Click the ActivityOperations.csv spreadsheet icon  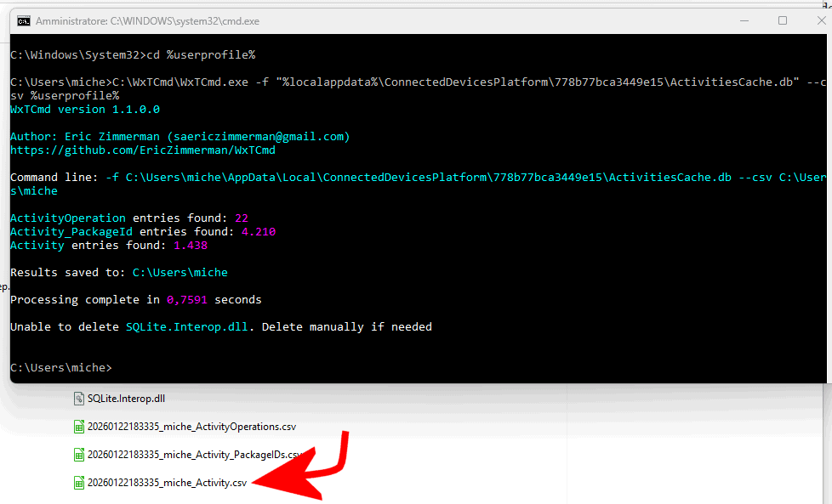click(x=79, y=427)
